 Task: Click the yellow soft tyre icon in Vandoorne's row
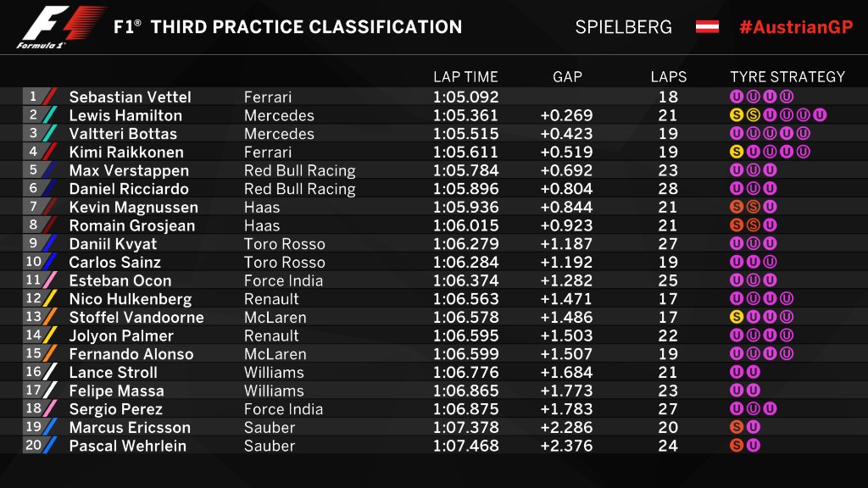(x=736, y=318)
